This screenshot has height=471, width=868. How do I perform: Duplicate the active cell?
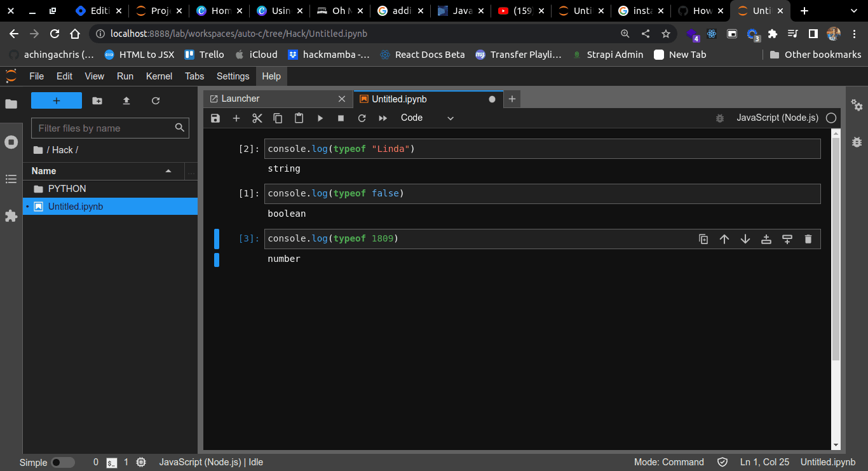[703, 239]
